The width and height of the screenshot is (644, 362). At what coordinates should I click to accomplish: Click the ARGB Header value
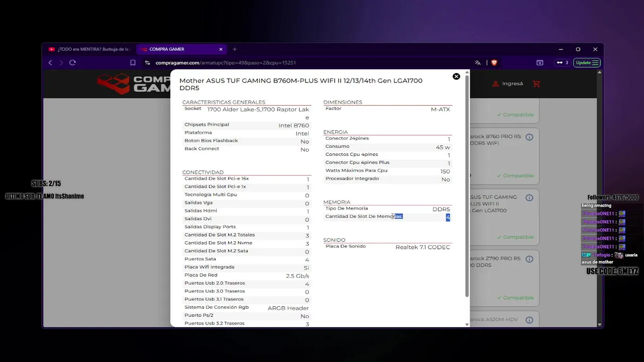[288, 308]
